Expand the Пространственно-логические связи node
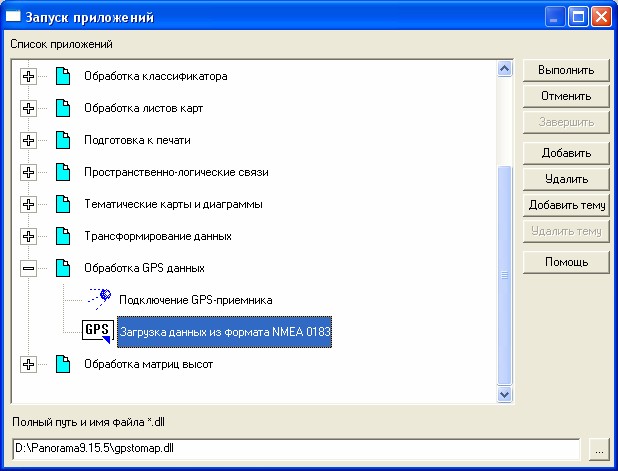Viewport: 618px width, 471px height. (x=28, y=172)
